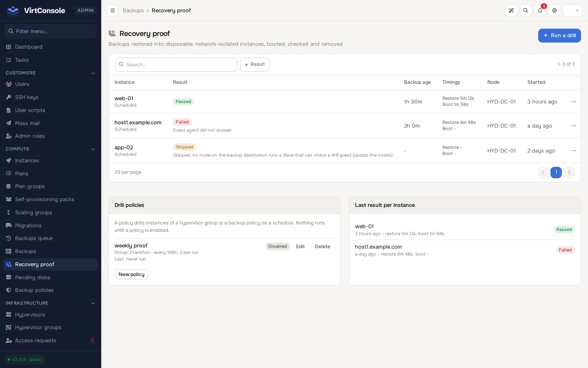The height and width of the screenshot is (368, 588).
Task: Click the Hypervisor groups icon
Action: pyautogui.click(x=9, y=327)
